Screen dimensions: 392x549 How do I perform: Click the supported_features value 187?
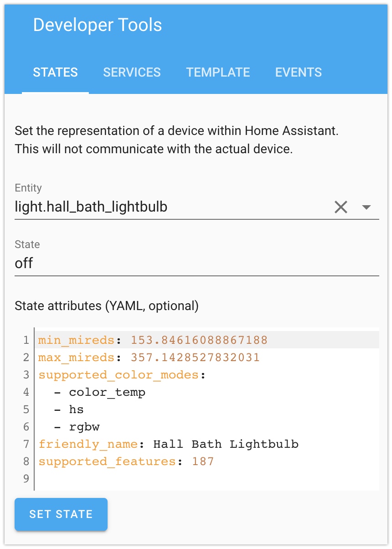(x=203, y=461)
